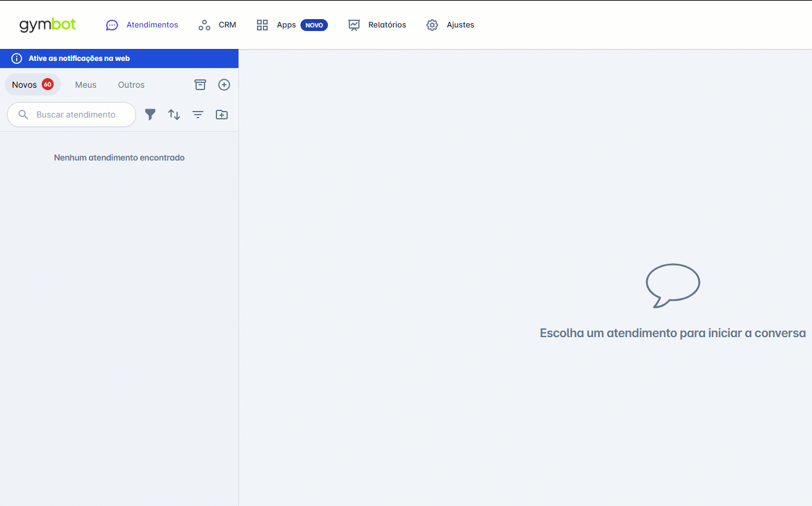Open the three-line filter list icon
812x506 pixels.
(x=198, y=115)
